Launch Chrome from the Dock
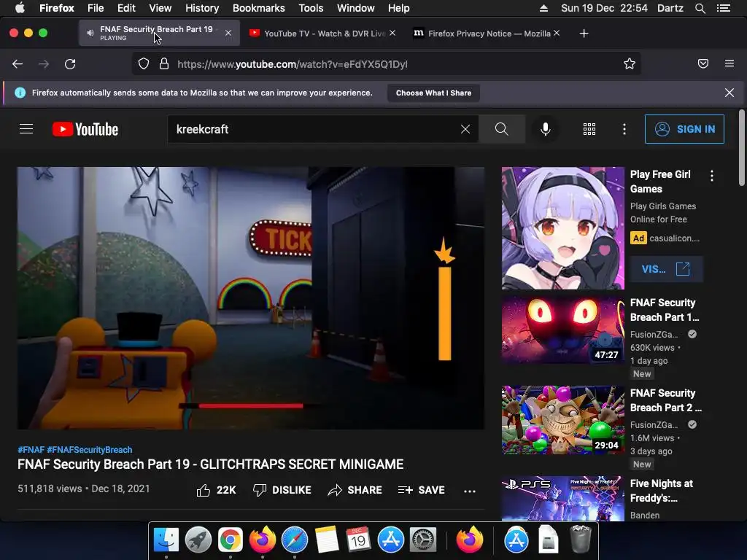 (230, 540)
